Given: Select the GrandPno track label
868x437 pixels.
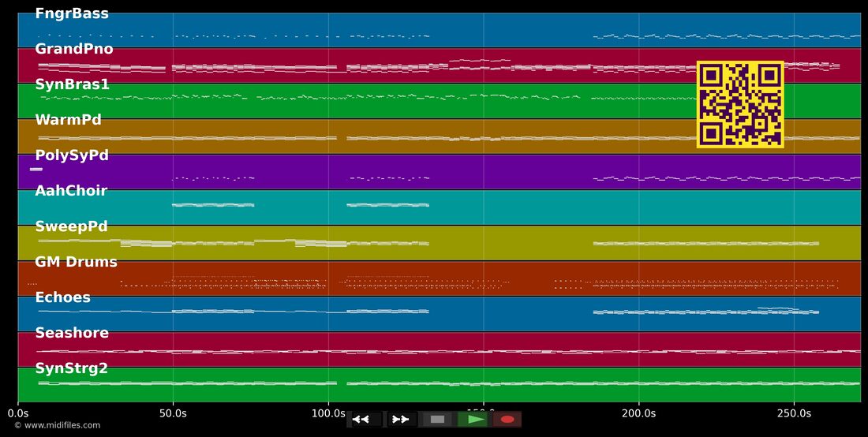Looking at the screenshot, I should coord(74,49).
